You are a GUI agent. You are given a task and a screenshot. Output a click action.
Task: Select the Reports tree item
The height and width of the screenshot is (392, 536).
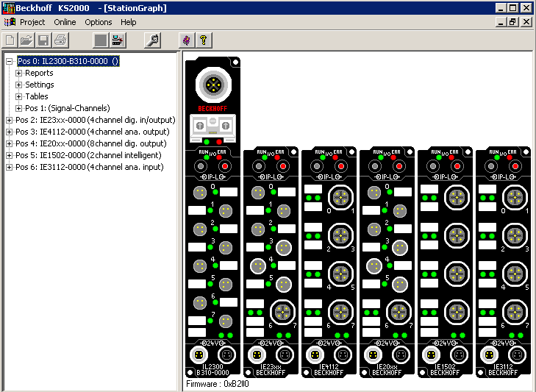pyautogui.click(x=39, y=74)
